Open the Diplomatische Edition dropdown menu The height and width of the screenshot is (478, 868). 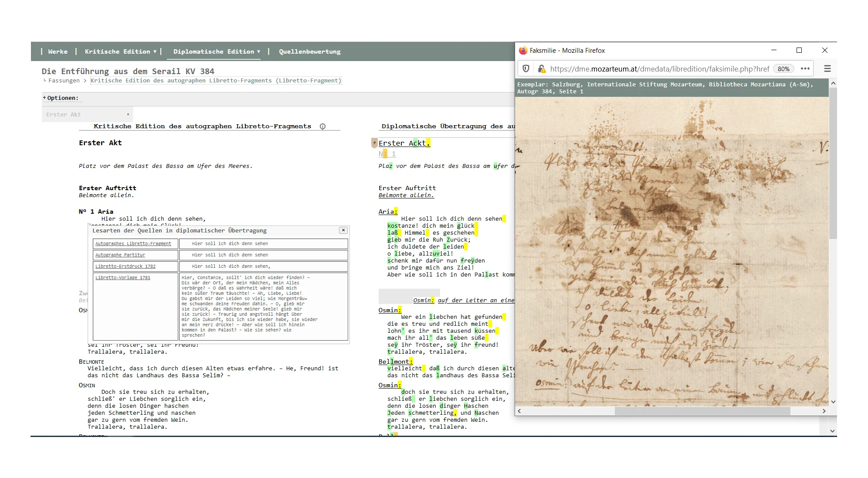(217, 51)
